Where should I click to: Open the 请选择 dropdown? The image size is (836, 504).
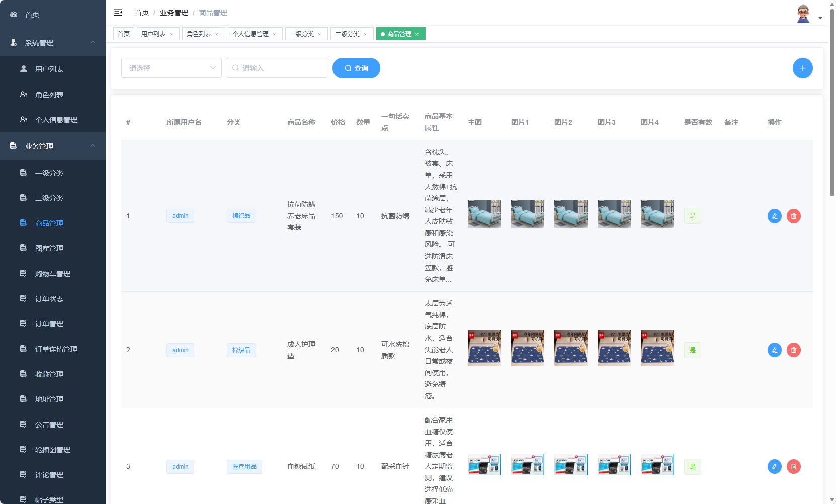coord(171,68)
